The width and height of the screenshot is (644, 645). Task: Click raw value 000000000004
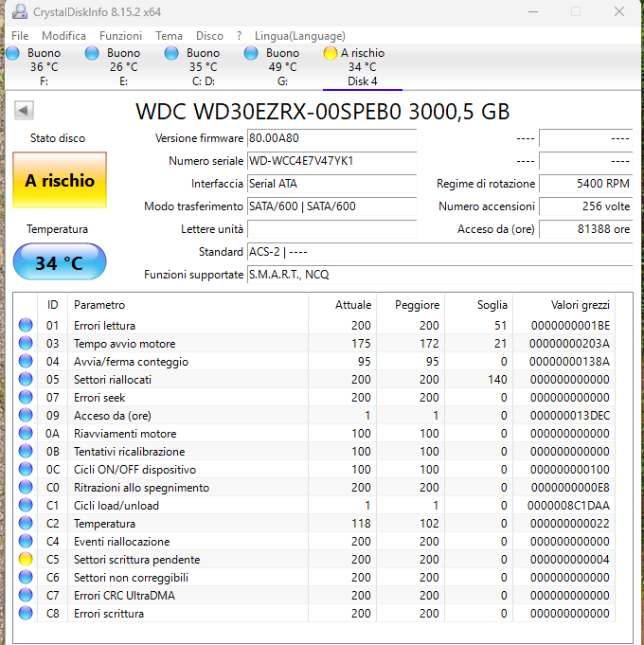(569, 560)
